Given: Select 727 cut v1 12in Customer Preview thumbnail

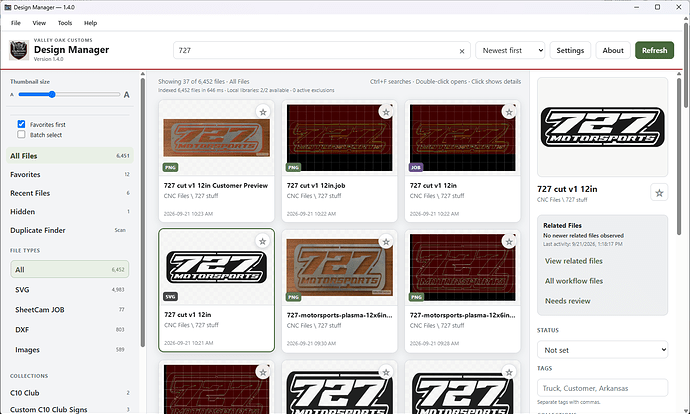Looking at the screenshot, I should [x=216, y=137].
